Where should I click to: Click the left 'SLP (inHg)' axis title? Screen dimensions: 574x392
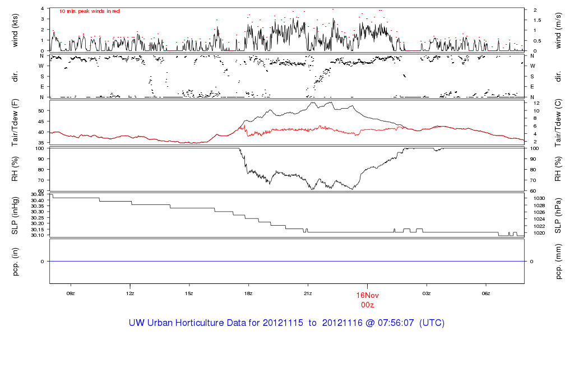pos(15,216)
